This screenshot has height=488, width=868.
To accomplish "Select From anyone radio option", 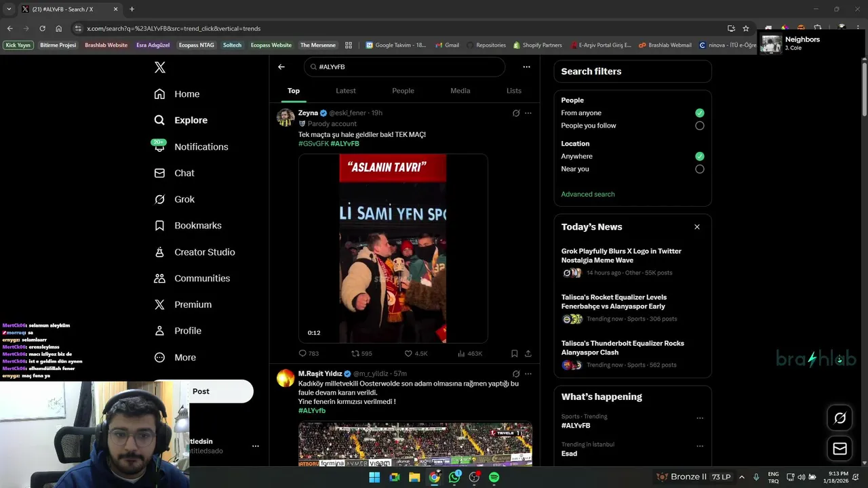I will click(700, 113).
